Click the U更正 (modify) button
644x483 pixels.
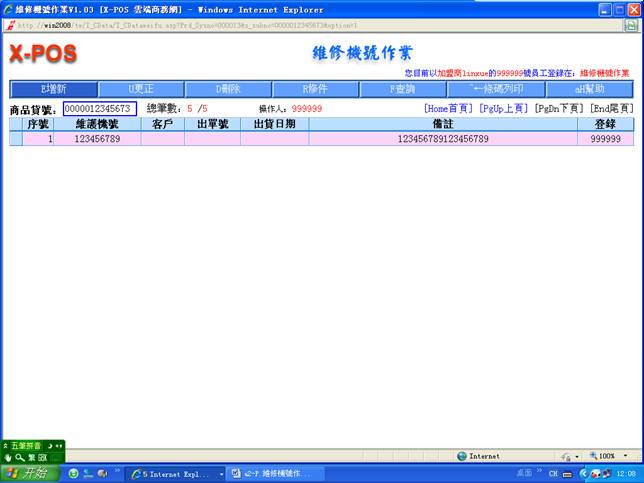(142, 89)
